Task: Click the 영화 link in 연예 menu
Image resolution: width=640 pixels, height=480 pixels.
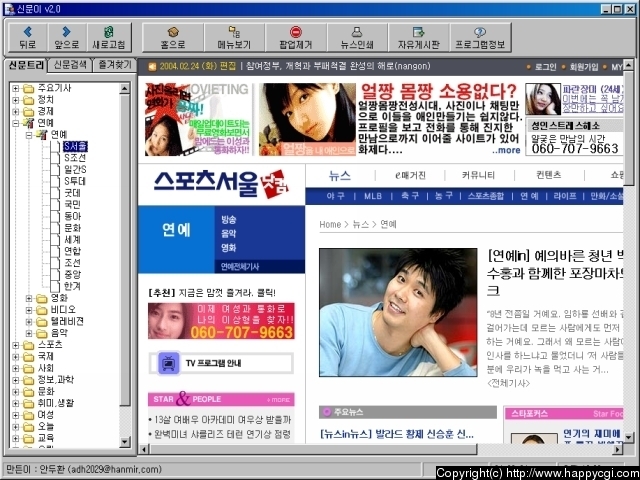Action: pyautogui.click(x=229, y=248)
